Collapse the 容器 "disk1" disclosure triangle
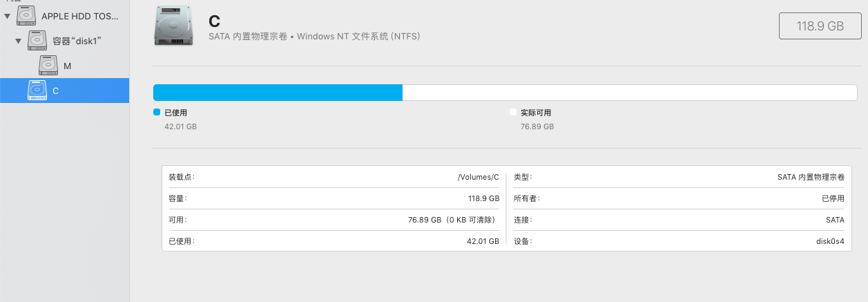 pyautogui.click(x=19, y=41)
